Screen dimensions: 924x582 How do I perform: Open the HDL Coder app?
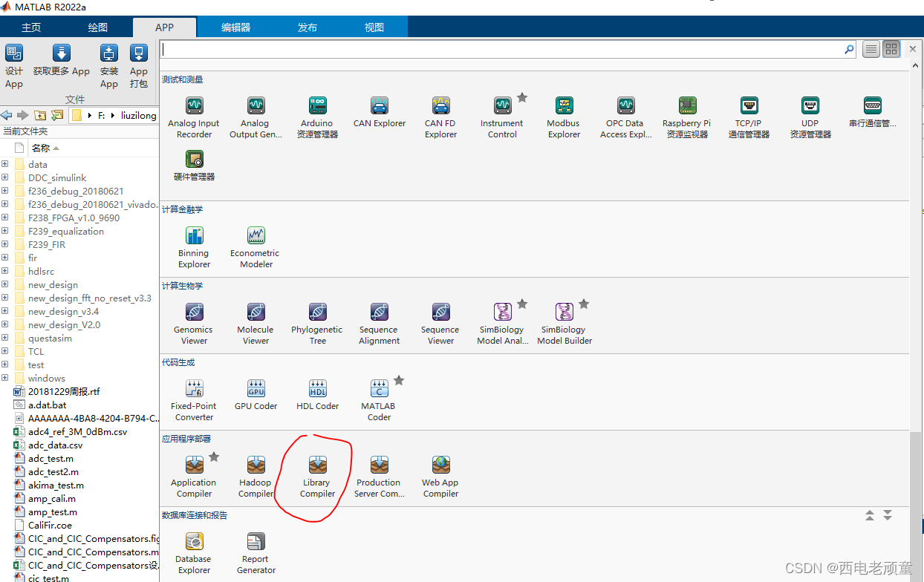[x=317, y=395]
